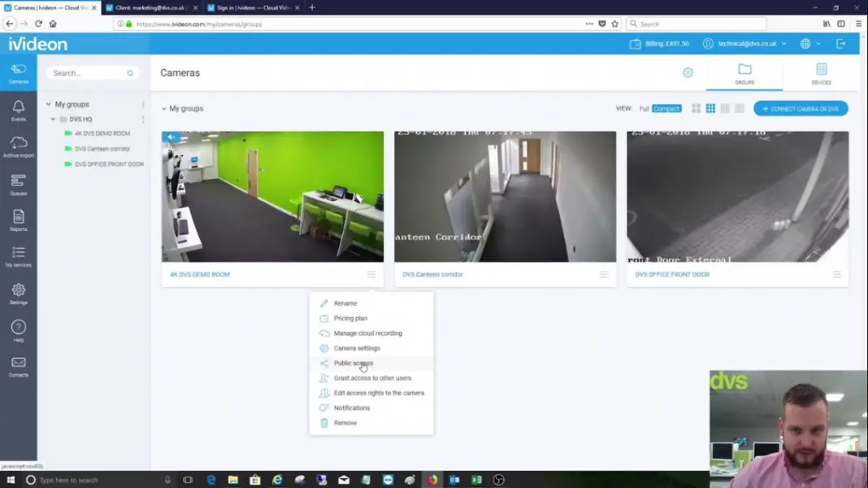Click the log out icon in header
The image size is (868, 488).
841,44
